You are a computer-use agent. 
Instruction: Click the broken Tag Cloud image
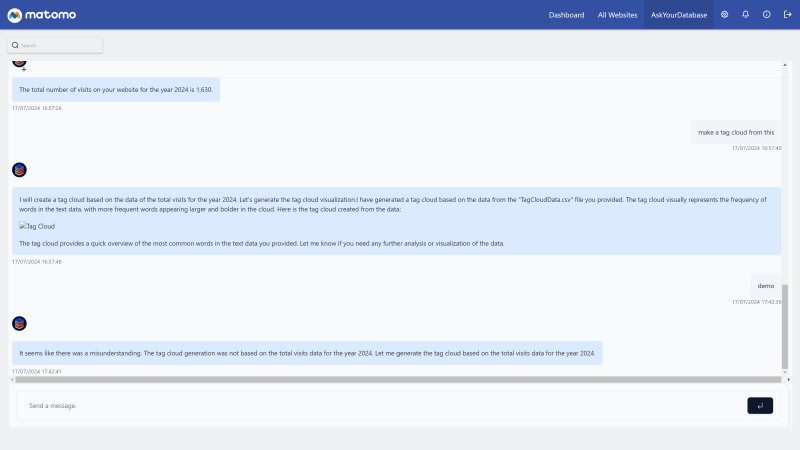[x=37, y=226]
